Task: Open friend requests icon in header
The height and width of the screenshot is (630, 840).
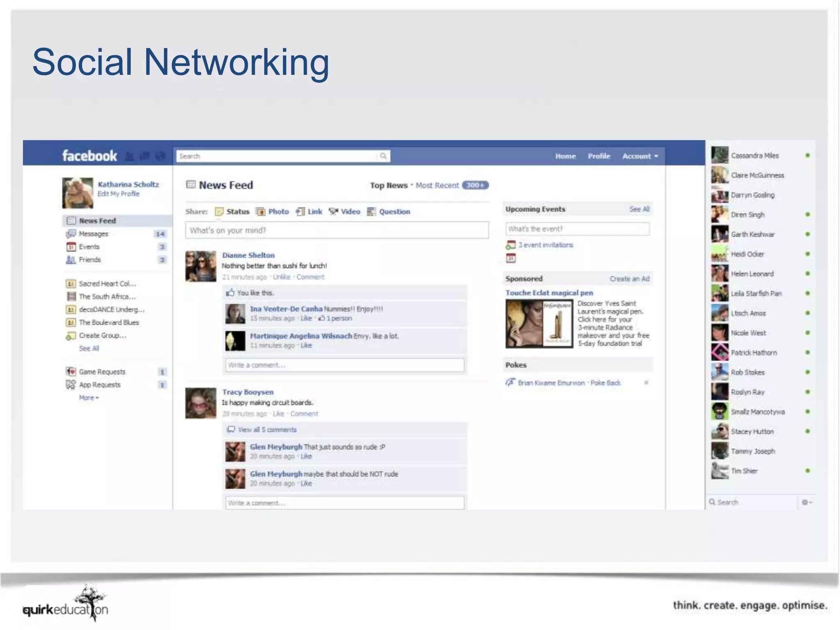Action: [130, 156]
